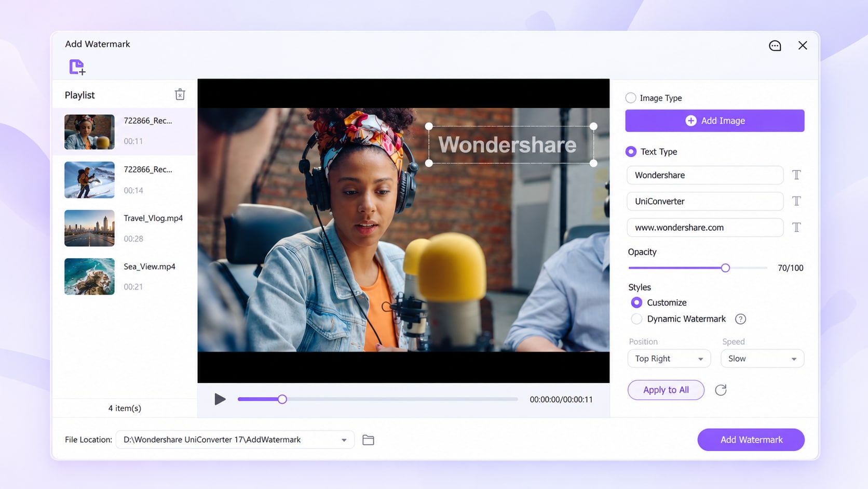Click the Opacity slider handle
Viewport: 868px width, 489px height.
click(x=725, y=268)
